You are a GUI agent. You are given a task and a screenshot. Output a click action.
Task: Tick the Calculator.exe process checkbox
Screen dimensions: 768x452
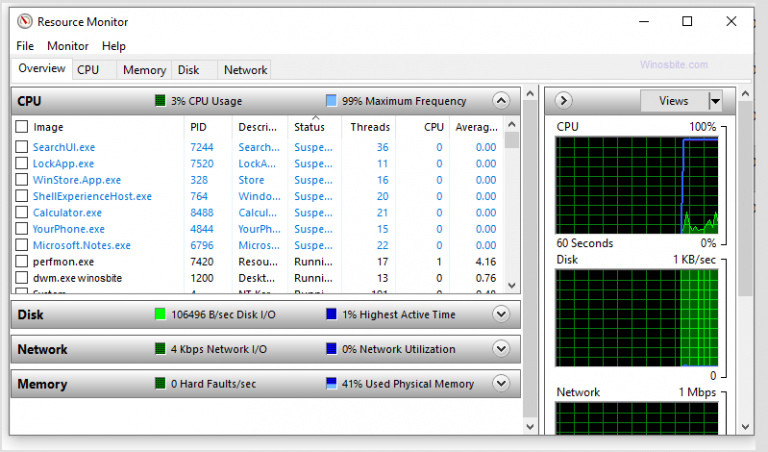21,213
